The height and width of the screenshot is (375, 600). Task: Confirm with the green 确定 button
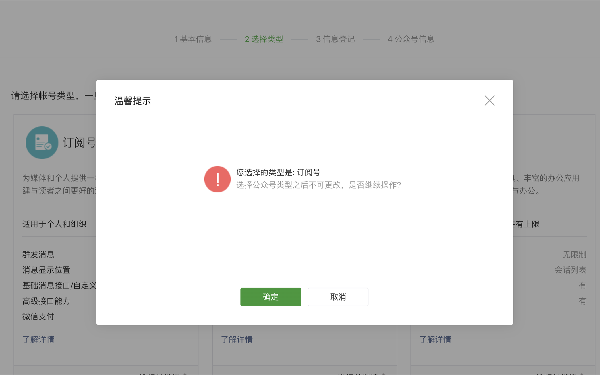(271, 297)
